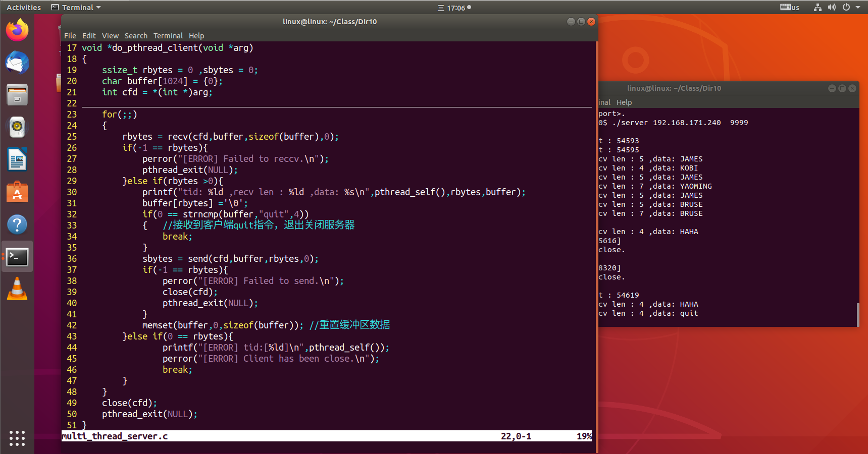The image size is (868, 454).
Task: Click 'pthread_exit(NULL);' on line 50
Action: click(150, 414)
